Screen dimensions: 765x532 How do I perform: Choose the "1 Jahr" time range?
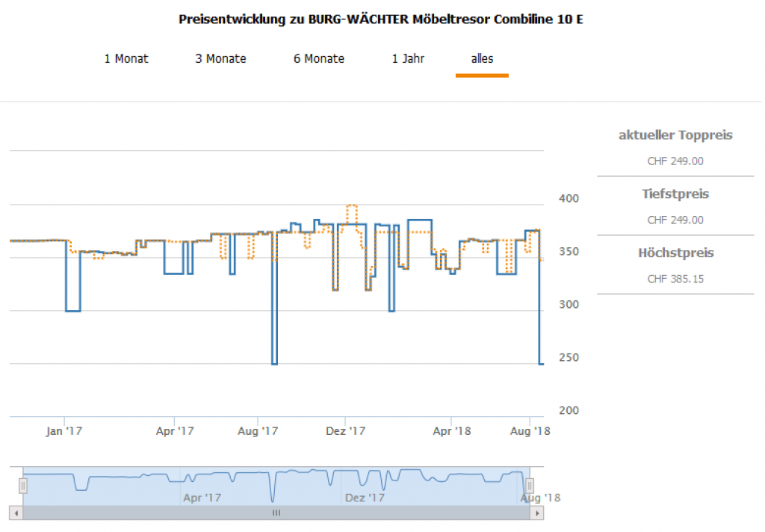coord(408,58)
